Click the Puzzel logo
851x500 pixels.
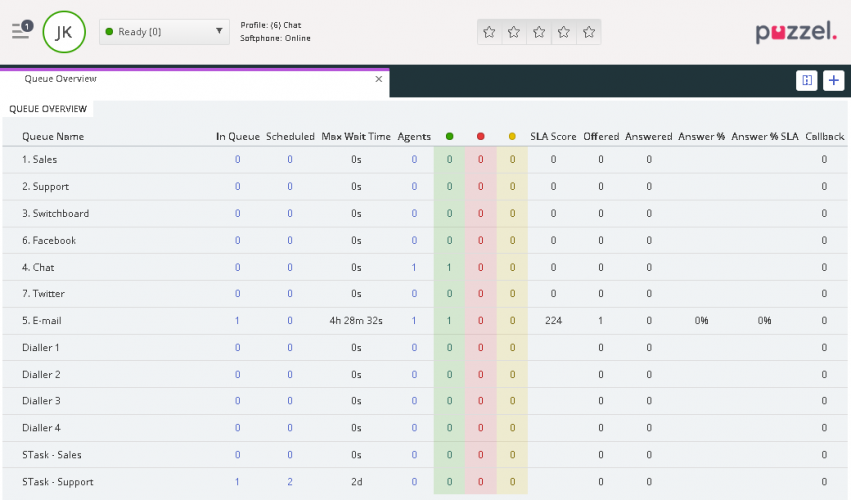796,33
